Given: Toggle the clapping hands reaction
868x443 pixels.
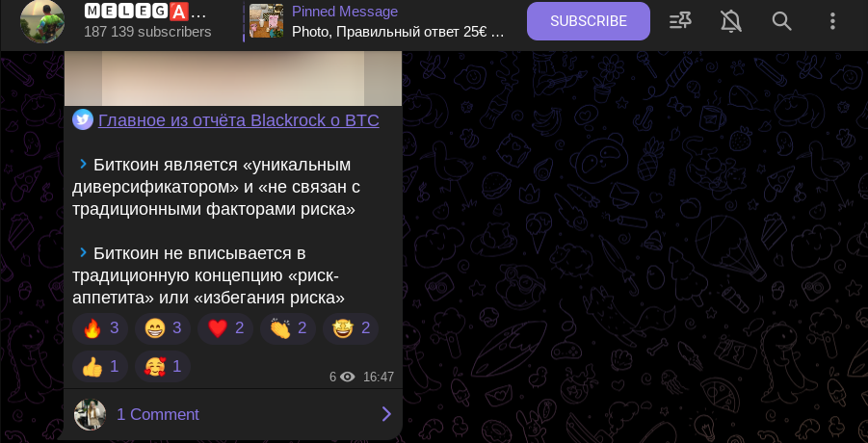Looking at the screenshot, I should click(x=288, y=328).
